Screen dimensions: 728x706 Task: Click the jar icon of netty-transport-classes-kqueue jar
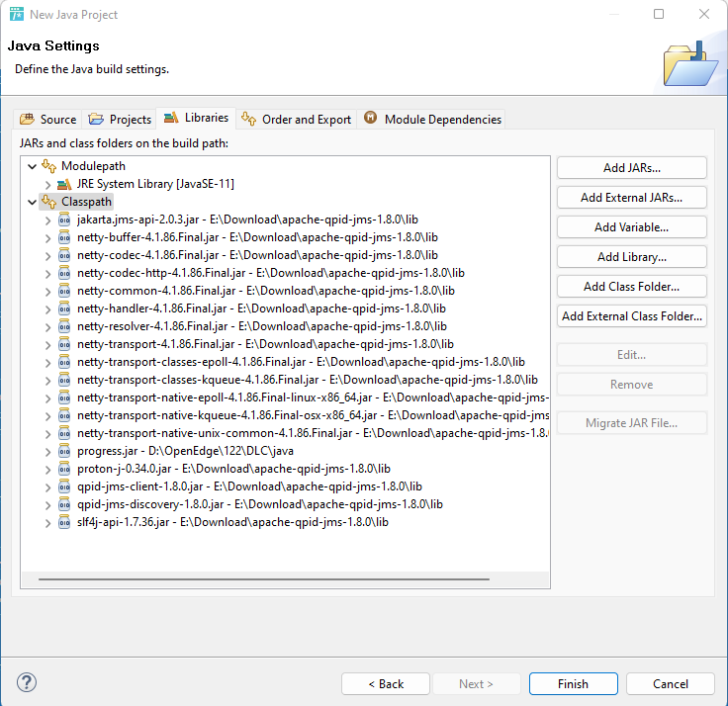point(64,380)
